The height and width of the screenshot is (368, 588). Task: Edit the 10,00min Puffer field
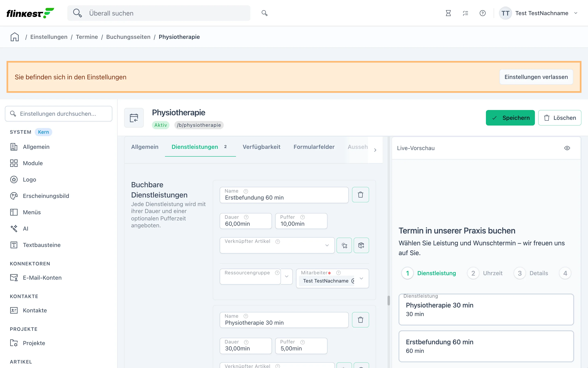(x=301, y=221)
